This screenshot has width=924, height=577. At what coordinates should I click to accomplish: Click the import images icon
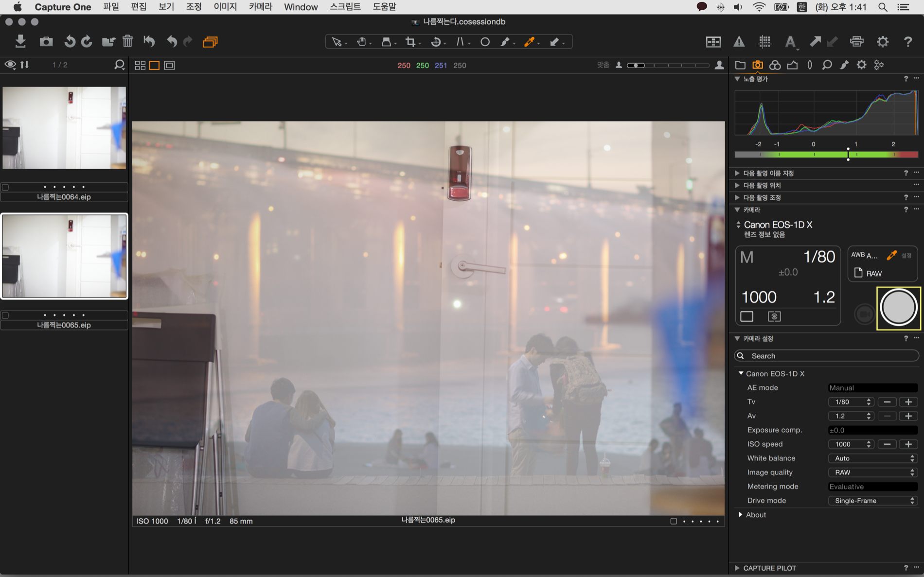(20, 42)
